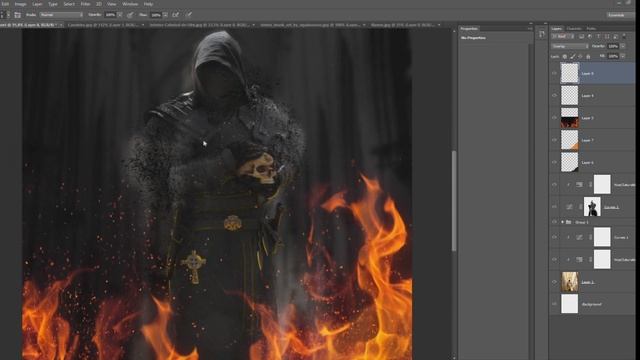Screen dimensions: 640x360
Task: Click Lock all padlock icon
Action: pos(588,56)
